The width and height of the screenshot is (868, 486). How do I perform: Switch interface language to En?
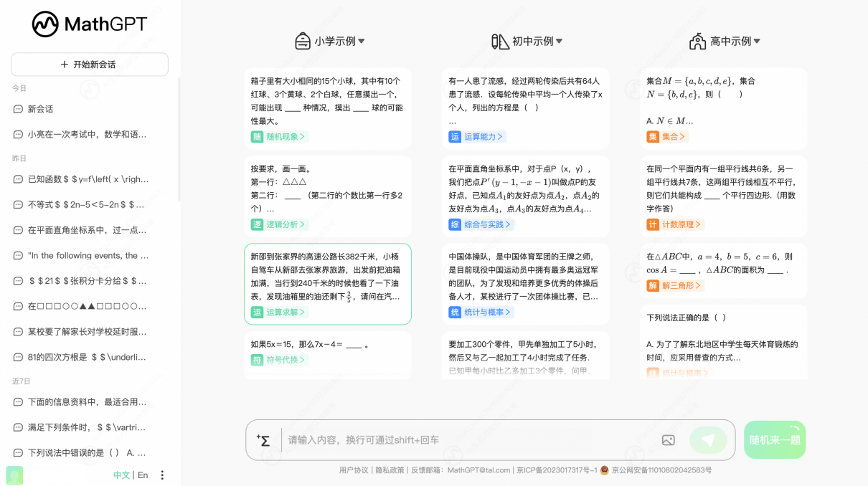tap(143, 475)
